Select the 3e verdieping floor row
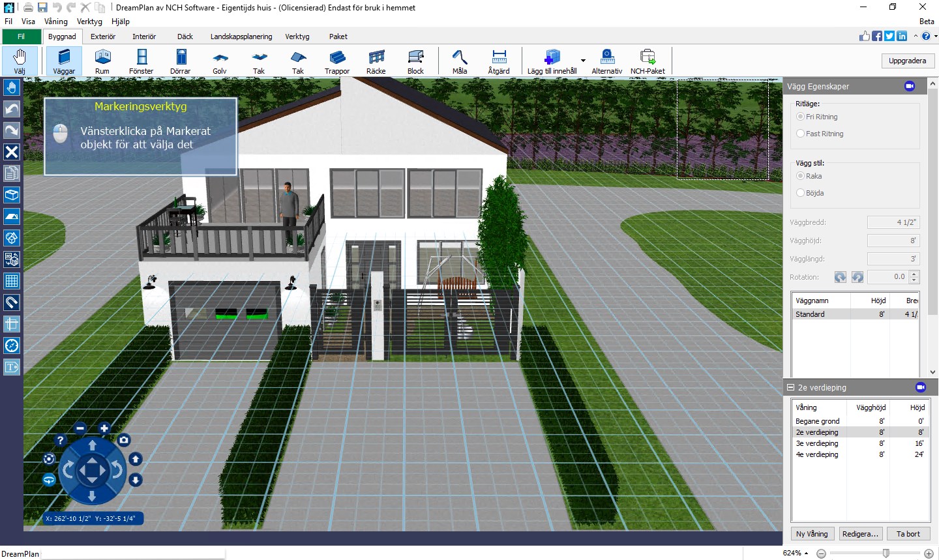 click(817, 443)
